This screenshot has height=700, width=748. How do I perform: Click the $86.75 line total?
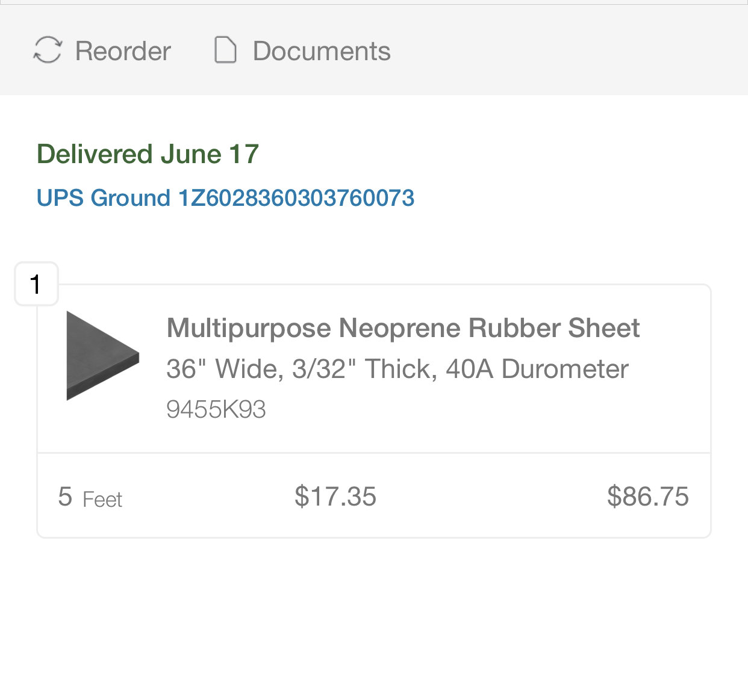(647, 497)
